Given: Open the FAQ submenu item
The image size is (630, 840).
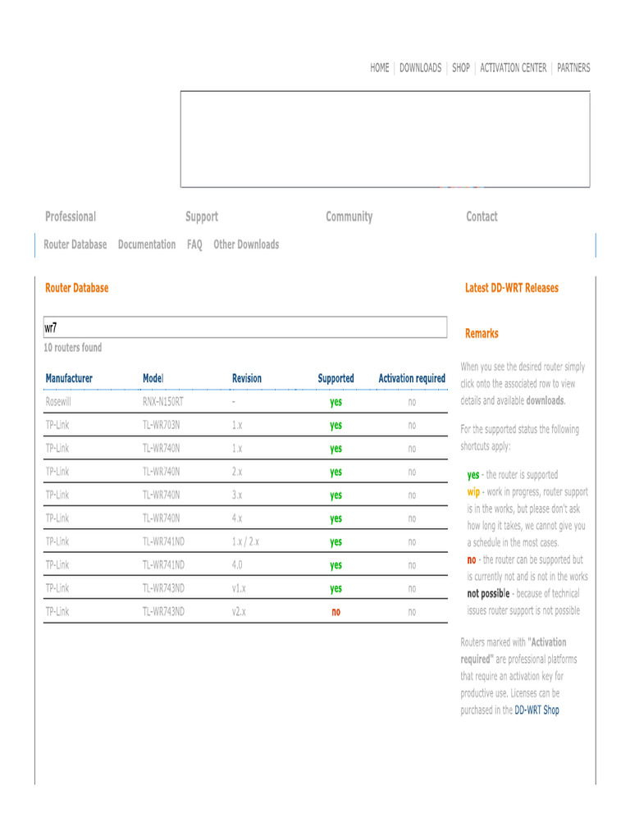Looking at the screenshot, I should click(x=194, y=244).
